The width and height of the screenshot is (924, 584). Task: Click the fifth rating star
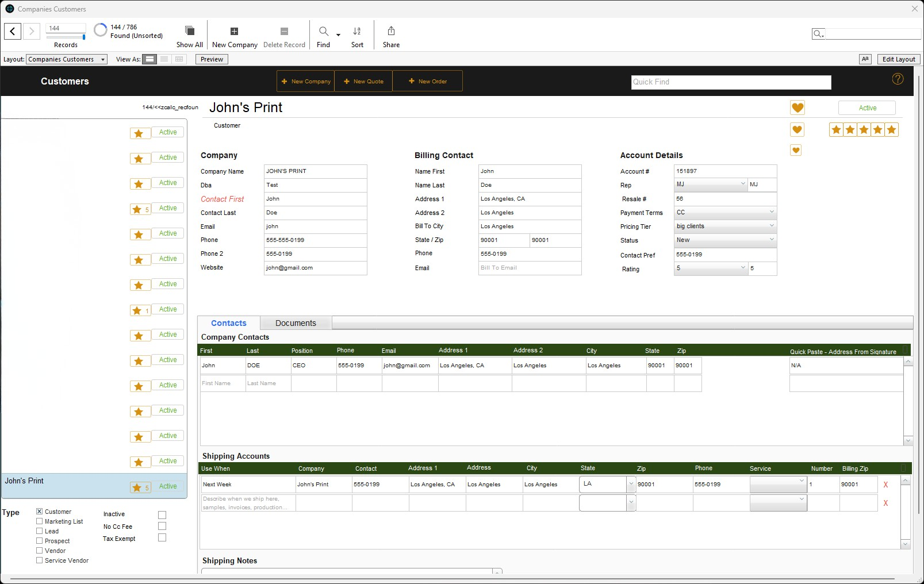point(892,130)
